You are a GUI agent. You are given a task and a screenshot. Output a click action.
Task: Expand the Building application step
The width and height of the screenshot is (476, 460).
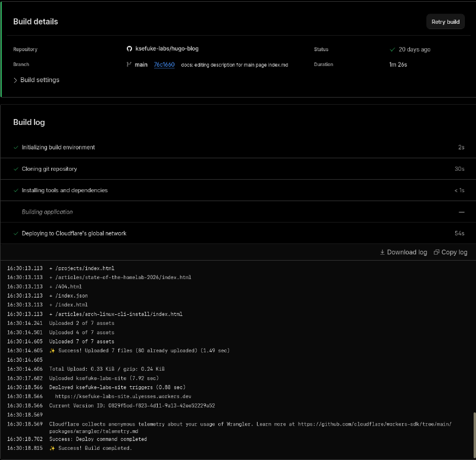47,211
